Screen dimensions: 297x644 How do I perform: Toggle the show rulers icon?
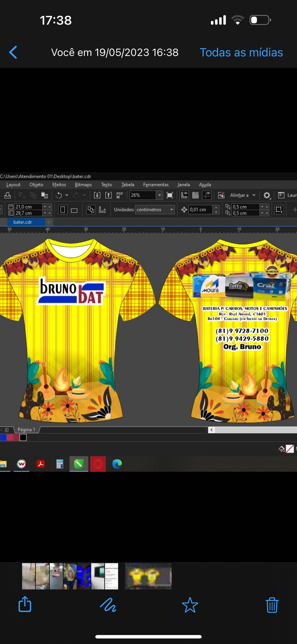pos(184,195)
